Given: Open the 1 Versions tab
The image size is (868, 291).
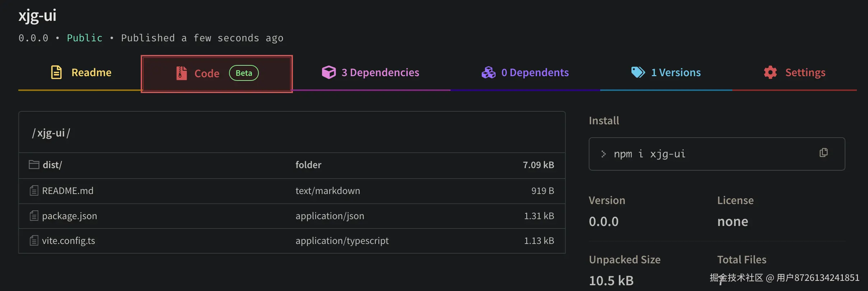Looking at the screenshot, I should [676, 73].
